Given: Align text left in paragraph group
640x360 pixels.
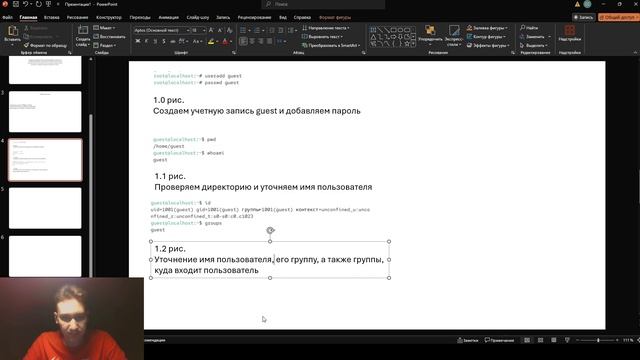Looking at the screenshot, I should click(x=244, y=42).
